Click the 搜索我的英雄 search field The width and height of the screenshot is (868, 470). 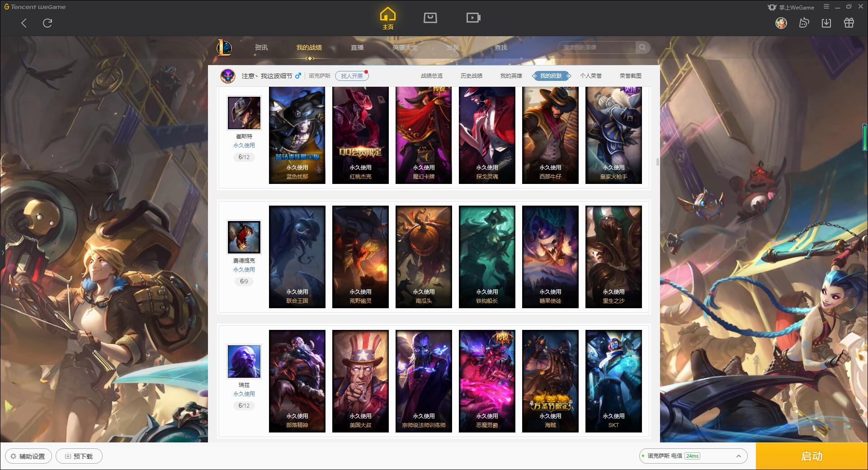click(x=597, y=47)
